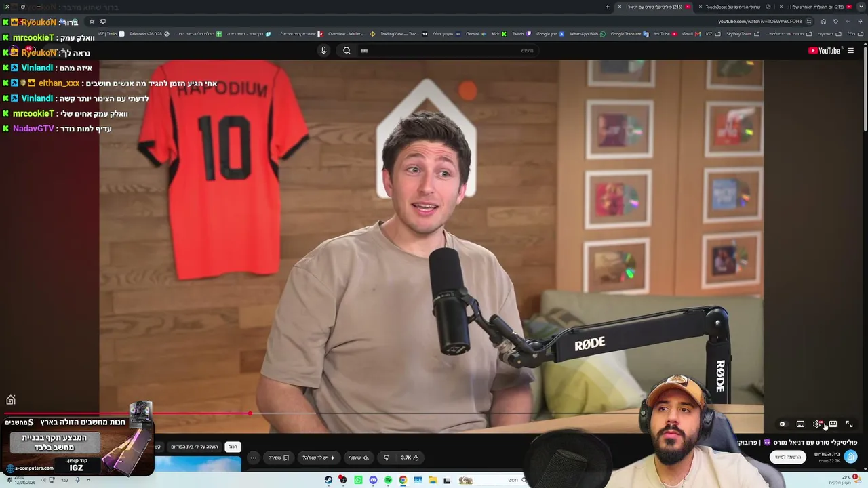Click the YouTube logo
Viewport: 868px width, 488px height.
pyautogui.click(x=825, y=50)
